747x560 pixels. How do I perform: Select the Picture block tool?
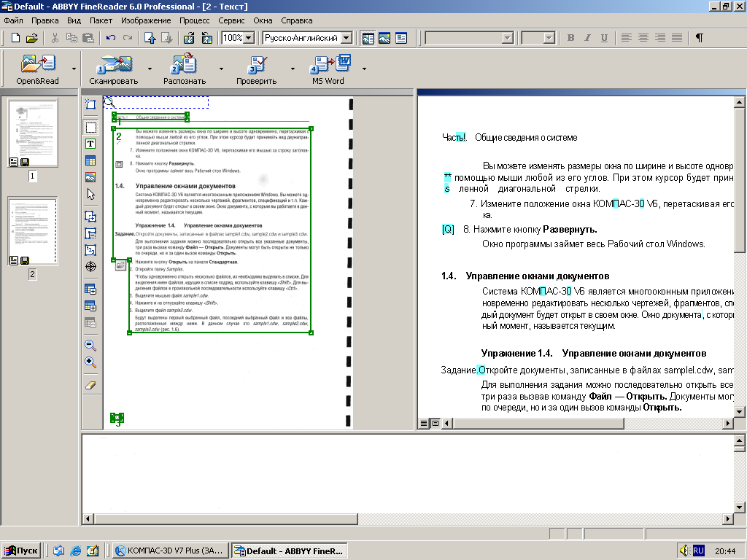pos(90,178)
